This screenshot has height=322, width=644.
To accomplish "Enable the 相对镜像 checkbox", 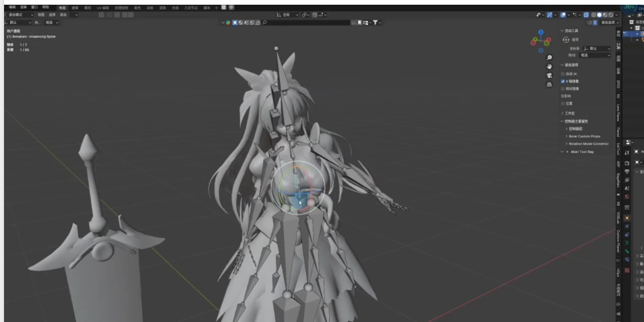I will pos(562,89).
